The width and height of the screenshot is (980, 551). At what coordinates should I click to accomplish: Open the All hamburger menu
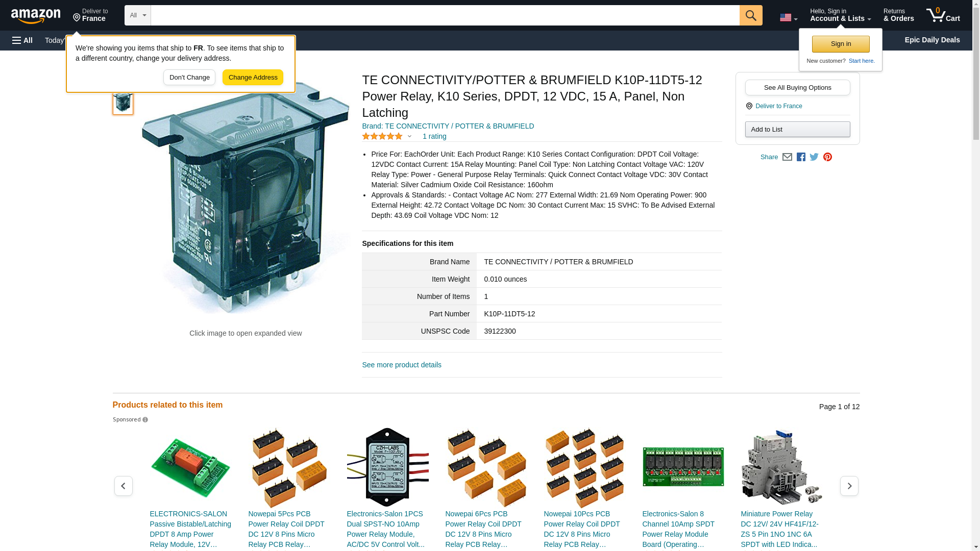point(22,40)
